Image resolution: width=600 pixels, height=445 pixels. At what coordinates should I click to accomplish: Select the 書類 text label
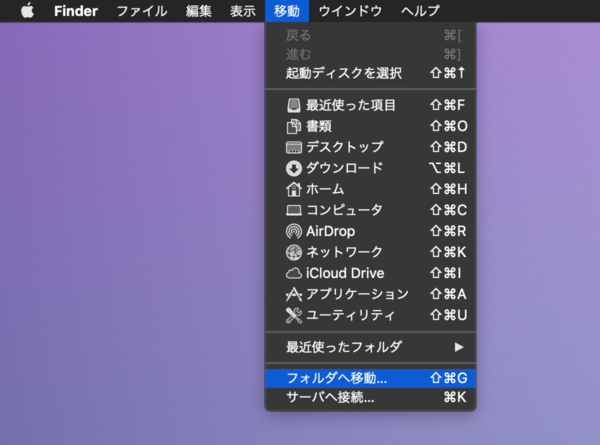point(319,126)
